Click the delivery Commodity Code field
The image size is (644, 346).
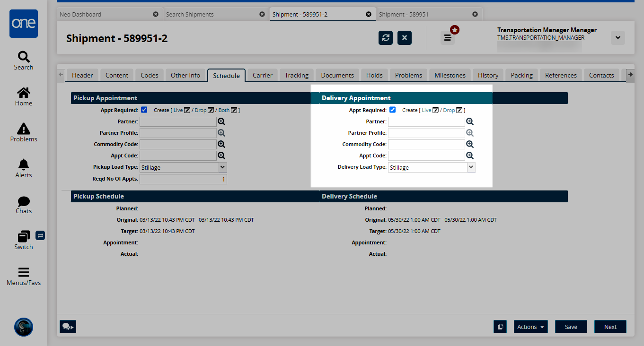click(x=426, y=144)
